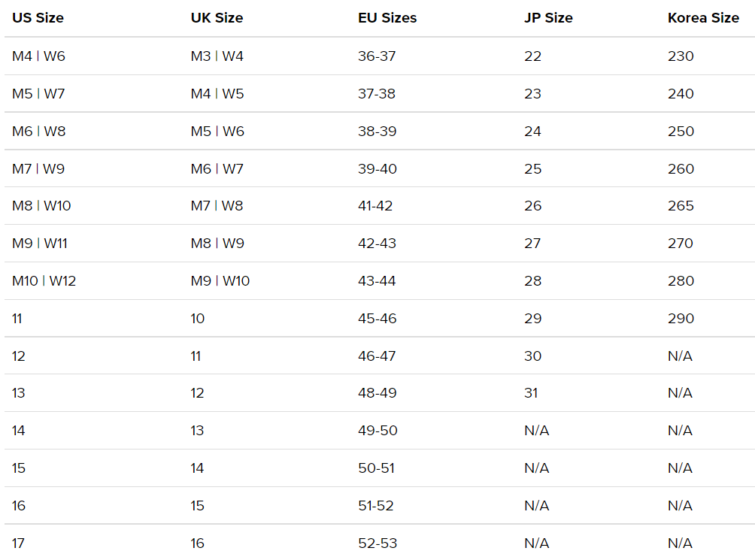This screenshot has width=755, height=560.
Task: Click the EU Sizes column header
Action: coord(387,18)
